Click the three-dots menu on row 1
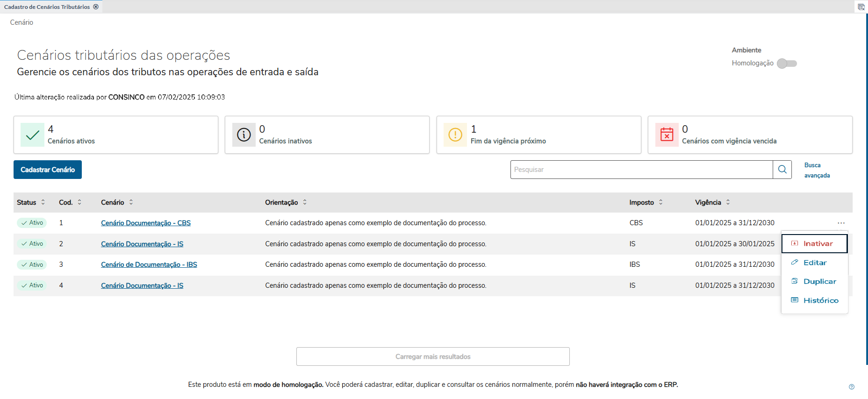 point(841,223)
